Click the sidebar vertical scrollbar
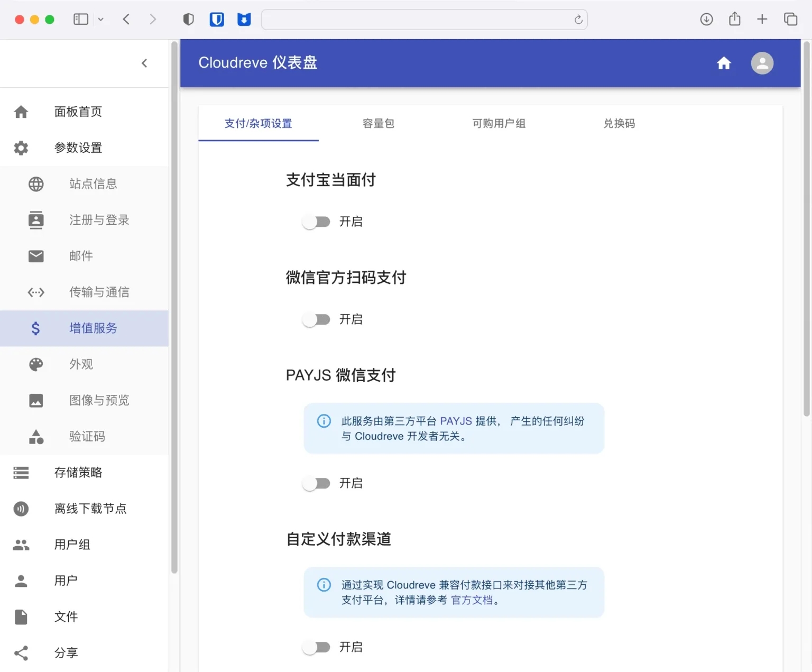The width and height of the screenshot is (812, 672). click(x=174, y=307)
